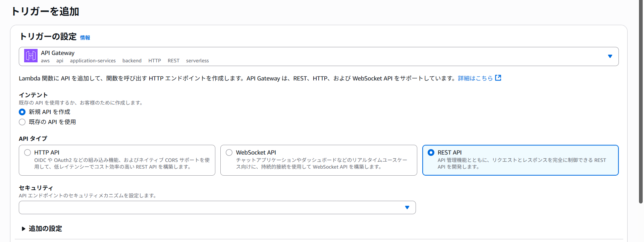Choose the WebSocket API radio option
This screenshot has width=644, height=242.
tap(229, 153)
